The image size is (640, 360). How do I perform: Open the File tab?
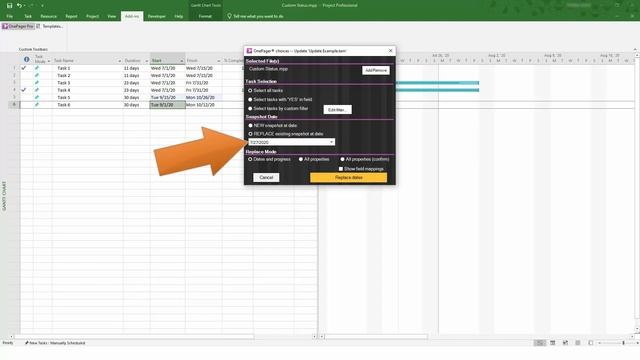[10, 16]
